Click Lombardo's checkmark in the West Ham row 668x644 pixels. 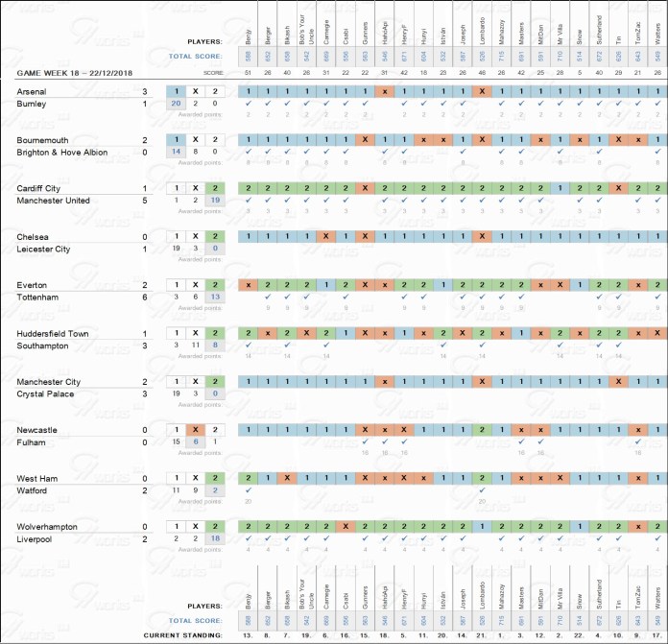[x=482, y=490]
